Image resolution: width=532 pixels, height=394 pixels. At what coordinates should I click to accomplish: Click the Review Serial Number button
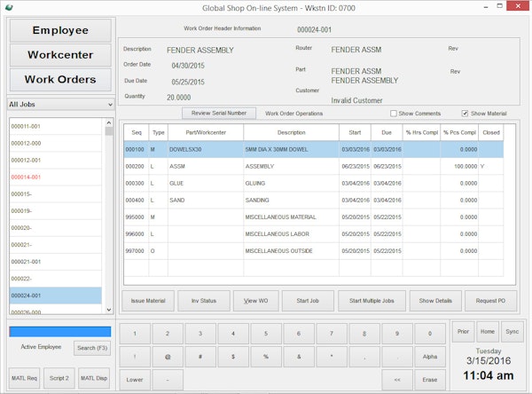(219, 113)
